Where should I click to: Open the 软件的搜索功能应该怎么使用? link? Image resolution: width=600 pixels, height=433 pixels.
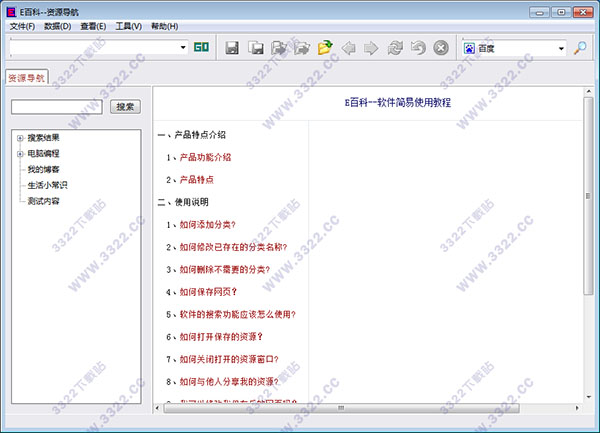tap(238, 314)
